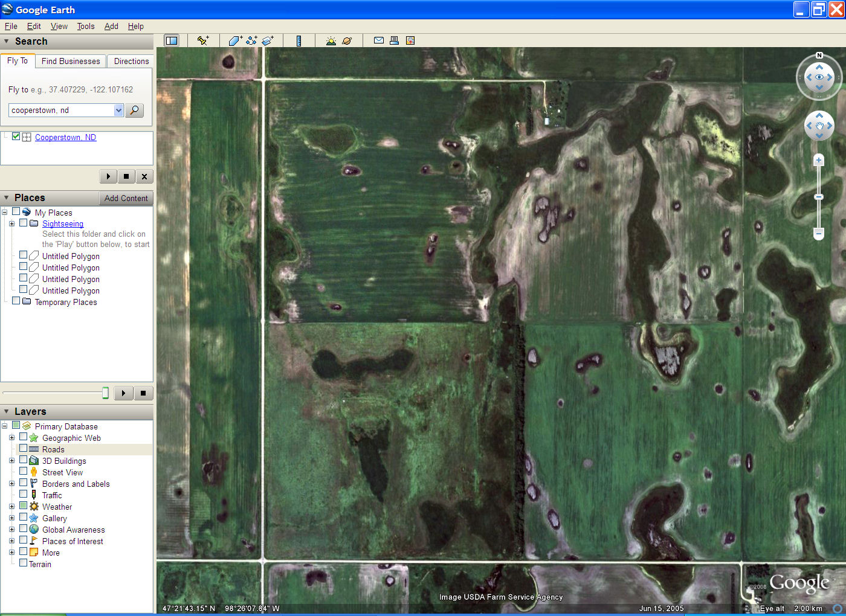Screen dimensions: 846x616
Task: Toggle the sidebar visibility button
Action: click(172, 40)
